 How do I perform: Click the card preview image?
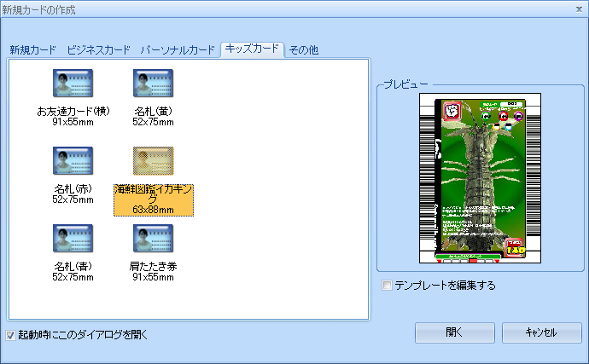click(x=480, y=178)
